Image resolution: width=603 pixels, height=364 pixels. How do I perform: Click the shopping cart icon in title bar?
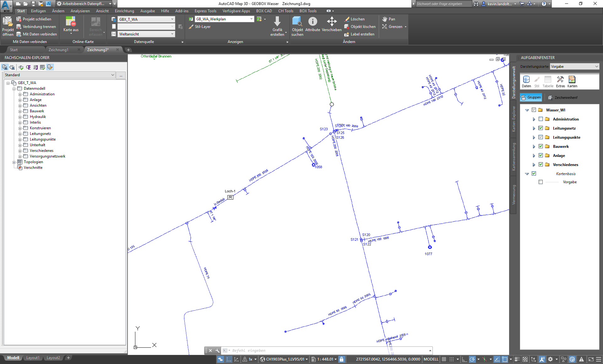(x=522, y=4)
